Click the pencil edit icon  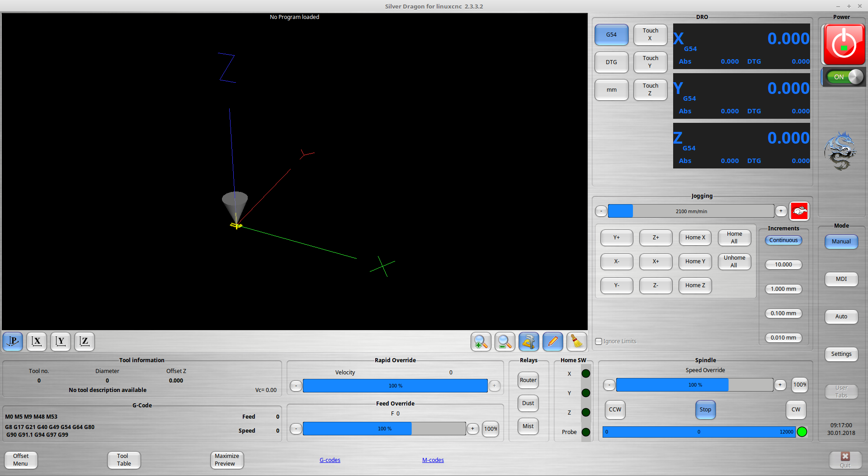click(552, 342)
